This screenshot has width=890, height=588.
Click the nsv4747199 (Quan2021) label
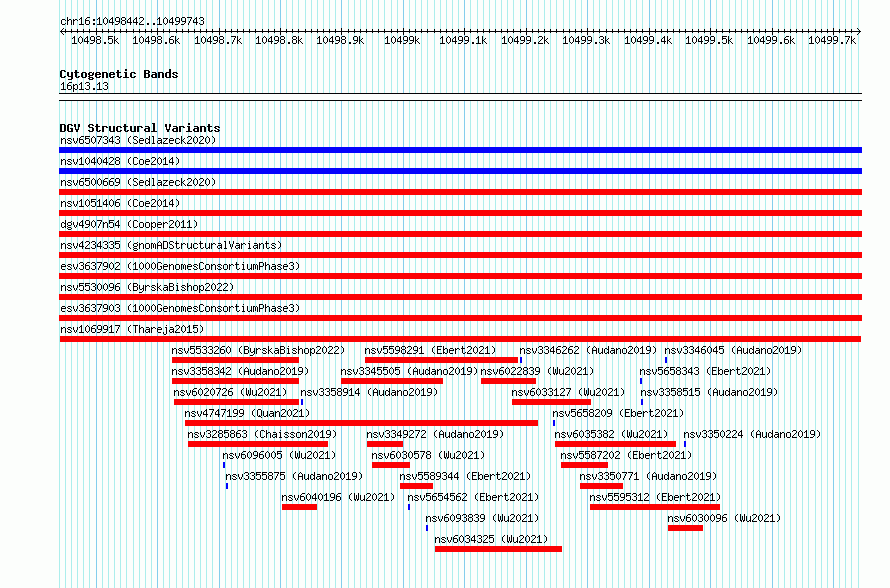click(247, 413)
